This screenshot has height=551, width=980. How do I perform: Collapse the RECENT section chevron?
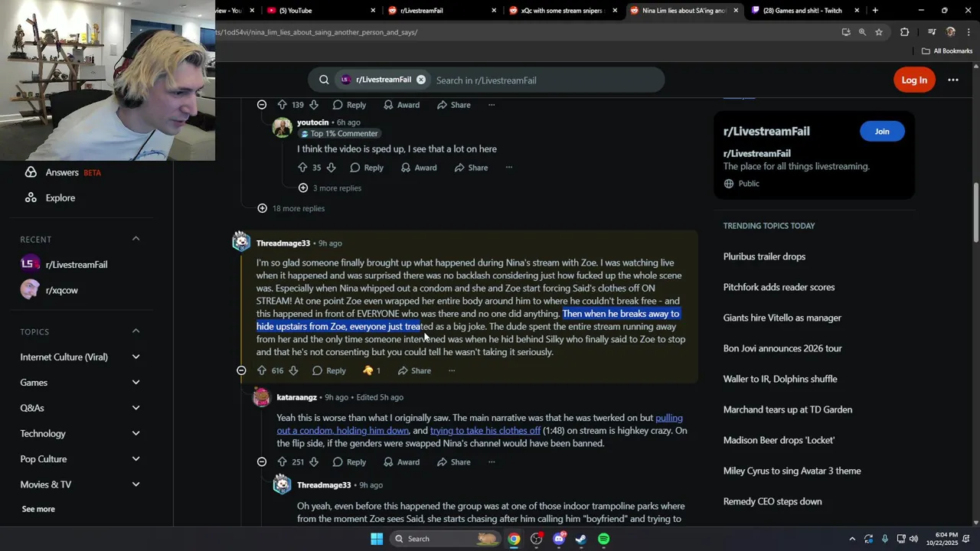click(136, 239)
